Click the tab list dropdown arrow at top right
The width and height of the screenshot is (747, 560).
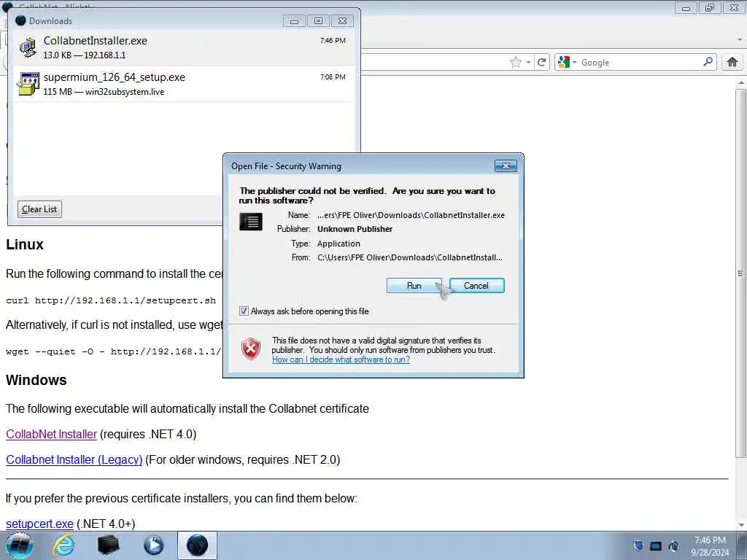740,39
